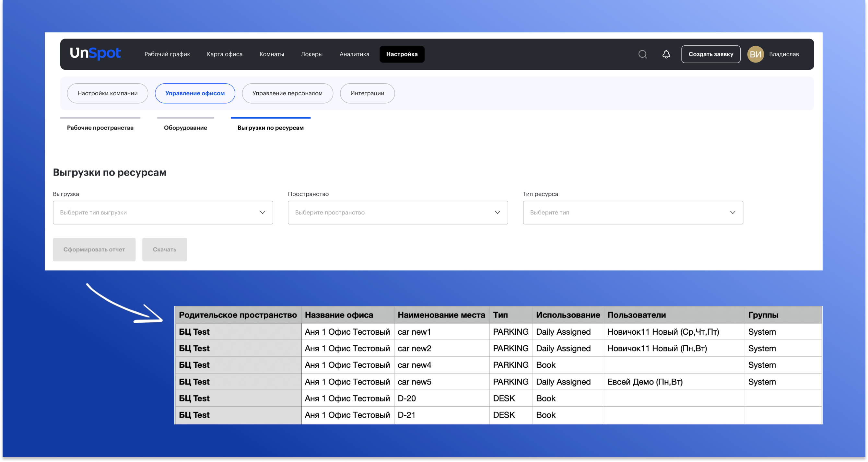Open Карта офиса menu item
The width and height of the screenshot is (868, 462).
coord(224,54)
